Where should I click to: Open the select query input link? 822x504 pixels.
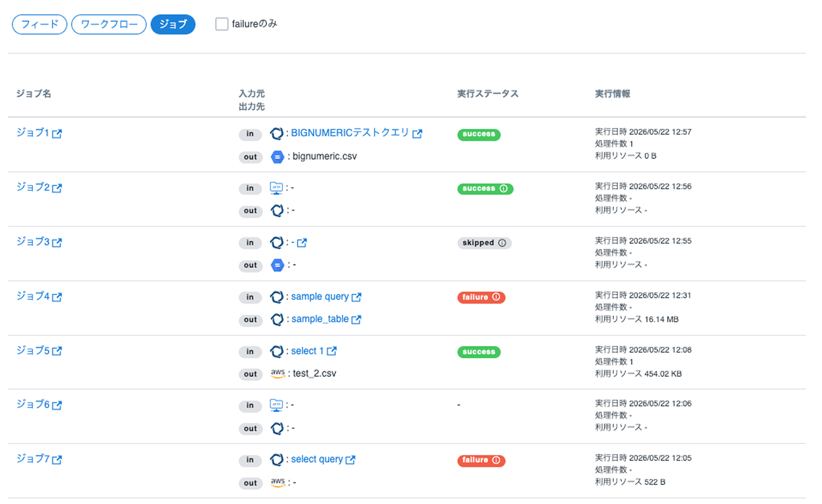coord(317,459)
